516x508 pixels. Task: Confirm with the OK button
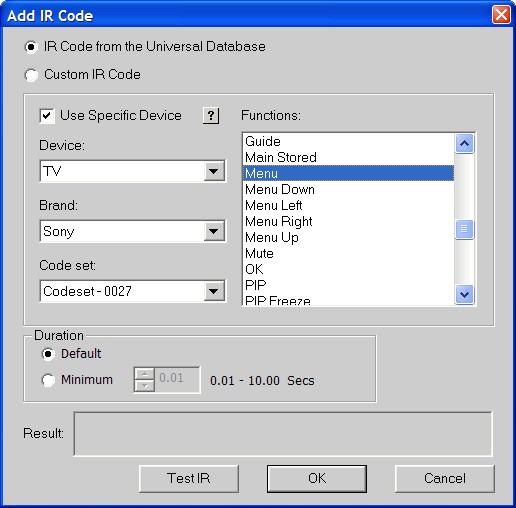[317, 478]
